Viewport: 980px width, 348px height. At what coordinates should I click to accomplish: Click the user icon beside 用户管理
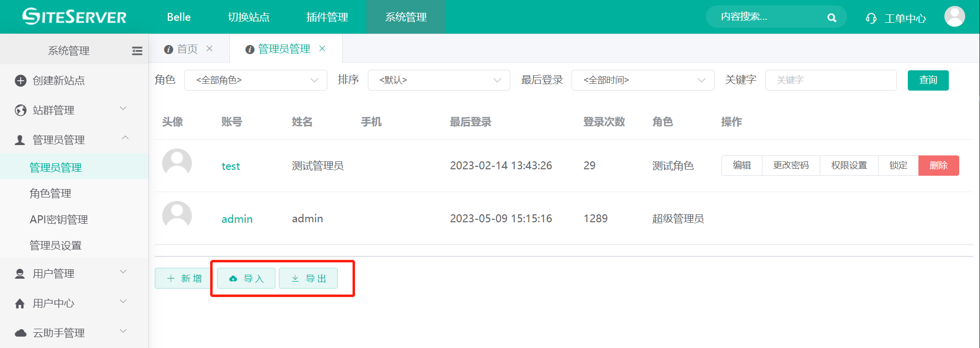pyautogui.click(x=20, y=273)
